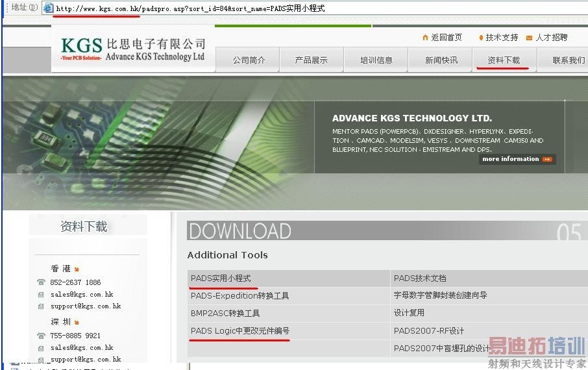Image resolution: width=588 pixels, height=370 pixels.
Task: Click the mail icon beside Shenzhen sales email
Action: click(41, 348)
